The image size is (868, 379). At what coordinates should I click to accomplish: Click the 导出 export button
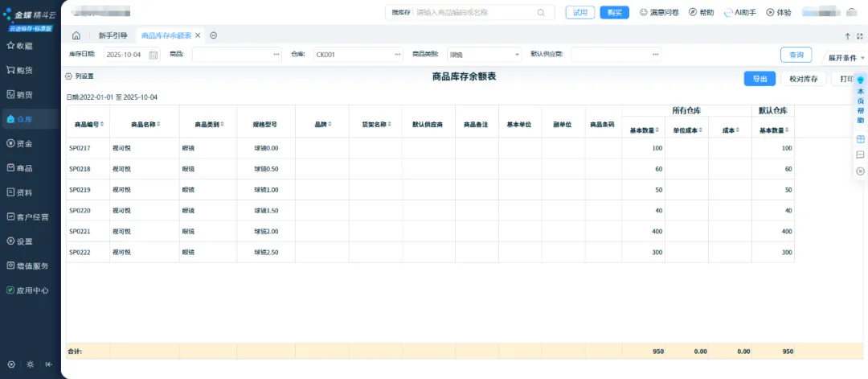pos(759,78)
